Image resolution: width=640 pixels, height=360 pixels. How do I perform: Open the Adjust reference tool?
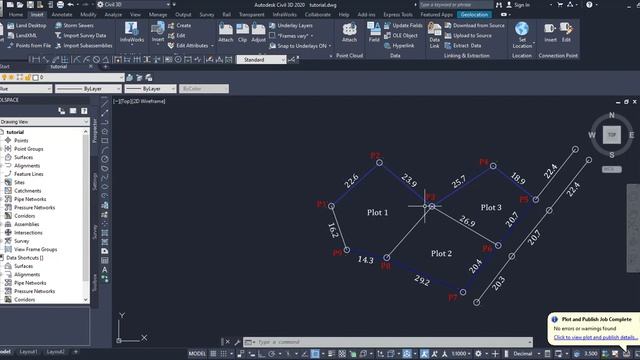(258, 32)
